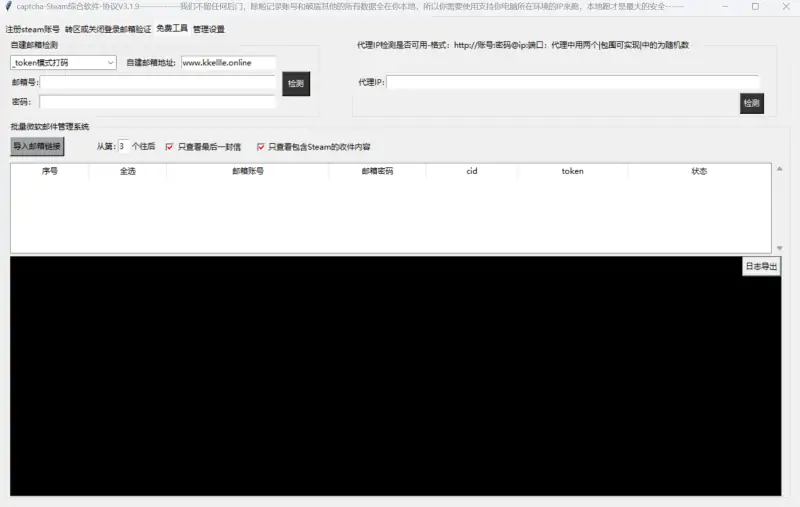The image size is (800, 507).
Task: Click the 邮箱账号 column header
Action: point(247,171)
